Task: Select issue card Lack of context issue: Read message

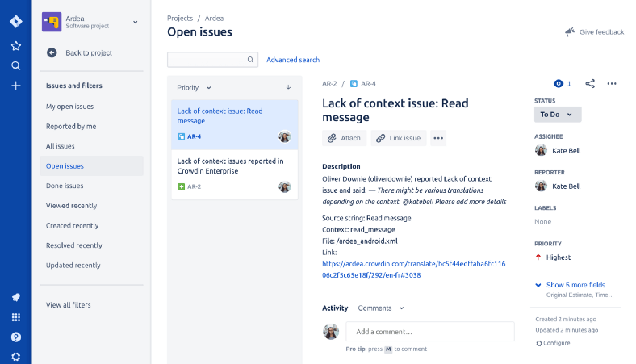Action: (x=234, y=125)
